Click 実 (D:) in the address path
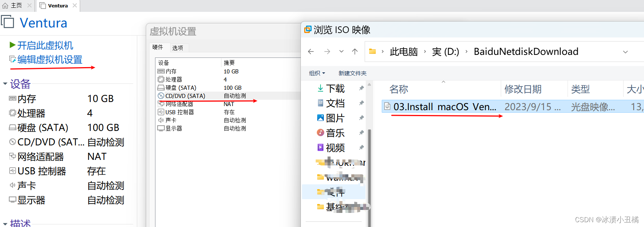The image size is (644, 227). tap(446, 52)
